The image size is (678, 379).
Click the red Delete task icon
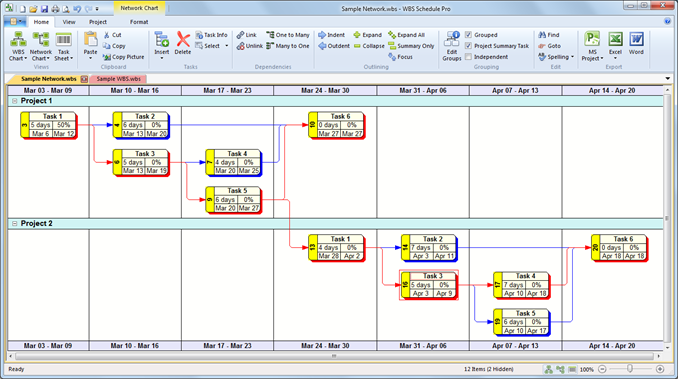(183, 39)
